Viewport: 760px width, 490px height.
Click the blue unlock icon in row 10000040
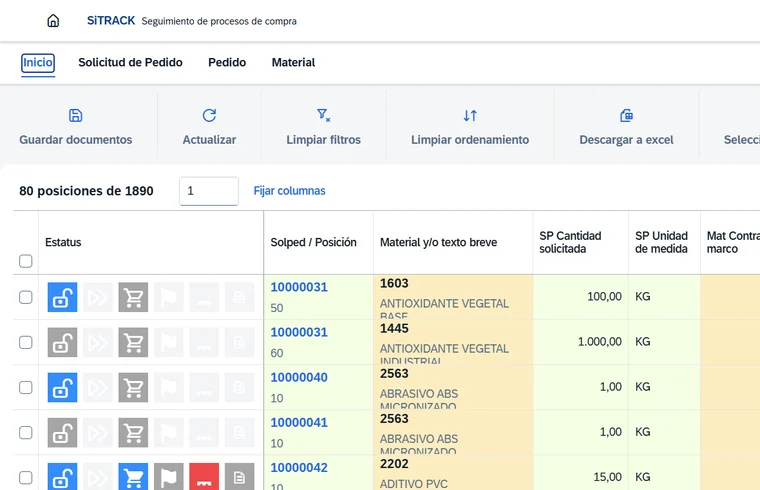(x=62, y=387)
